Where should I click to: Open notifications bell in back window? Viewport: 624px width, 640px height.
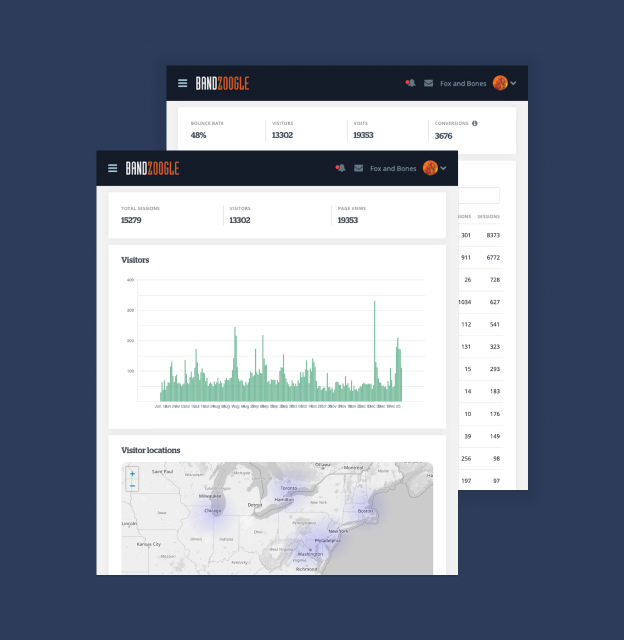coord(411,83)
